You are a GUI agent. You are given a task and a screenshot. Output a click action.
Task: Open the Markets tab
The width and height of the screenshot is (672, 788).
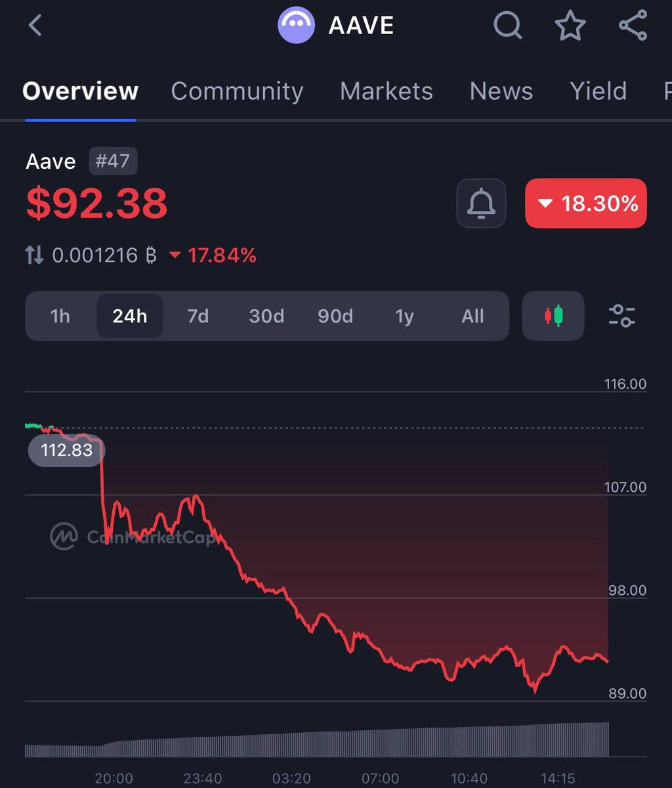[x=387, y=91]
